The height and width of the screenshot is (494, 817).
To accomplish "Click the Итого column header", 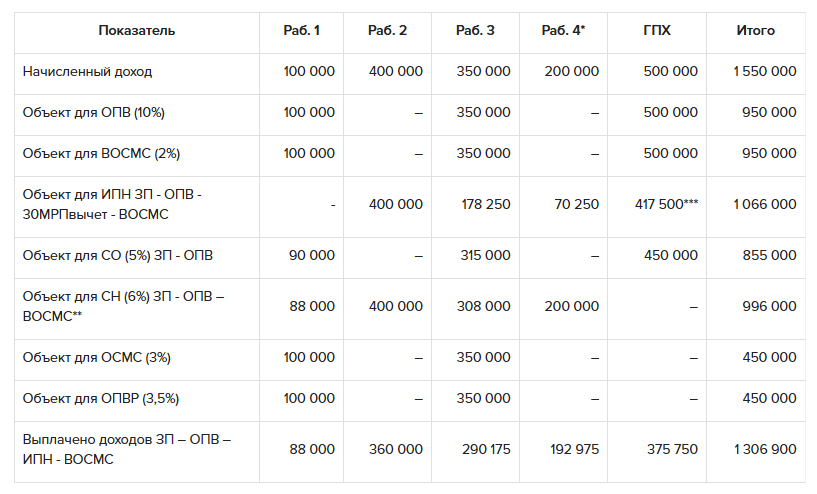I will click(755, 31).
